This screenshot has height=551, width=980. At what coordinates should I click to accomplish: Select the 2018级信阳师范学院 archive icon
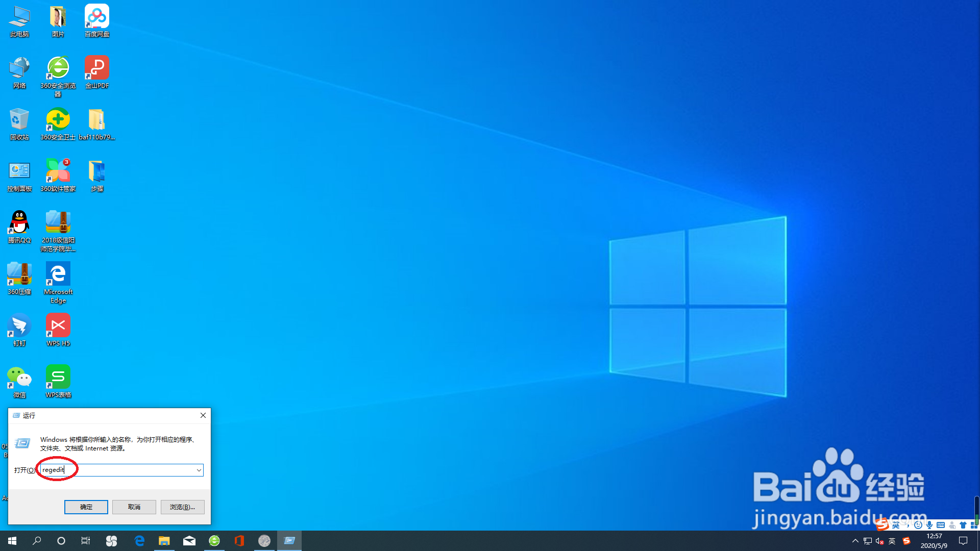[58, 232]
